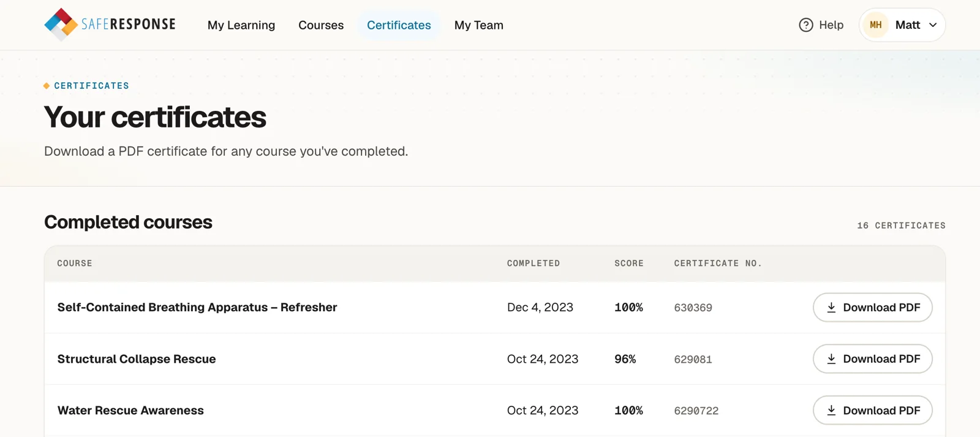Click Oct 24, 2023 date for Structural Collapse
This screenshot has width=980, height=437.
click(x=543, y=359)
